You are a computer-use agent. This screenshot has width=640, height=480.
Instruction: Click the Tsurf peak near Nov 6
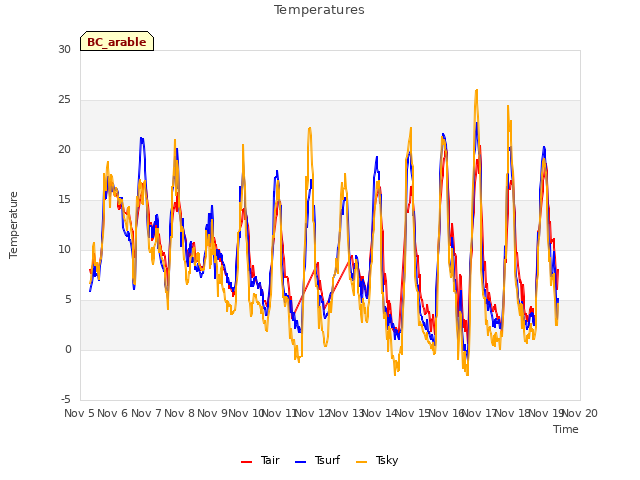coord(142,138)
